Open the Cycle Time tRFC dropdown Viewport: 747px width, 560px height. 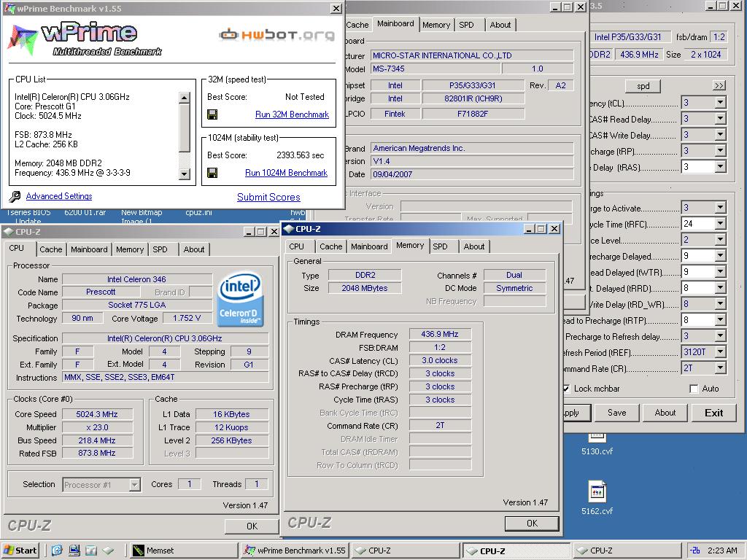coord(720,224)
